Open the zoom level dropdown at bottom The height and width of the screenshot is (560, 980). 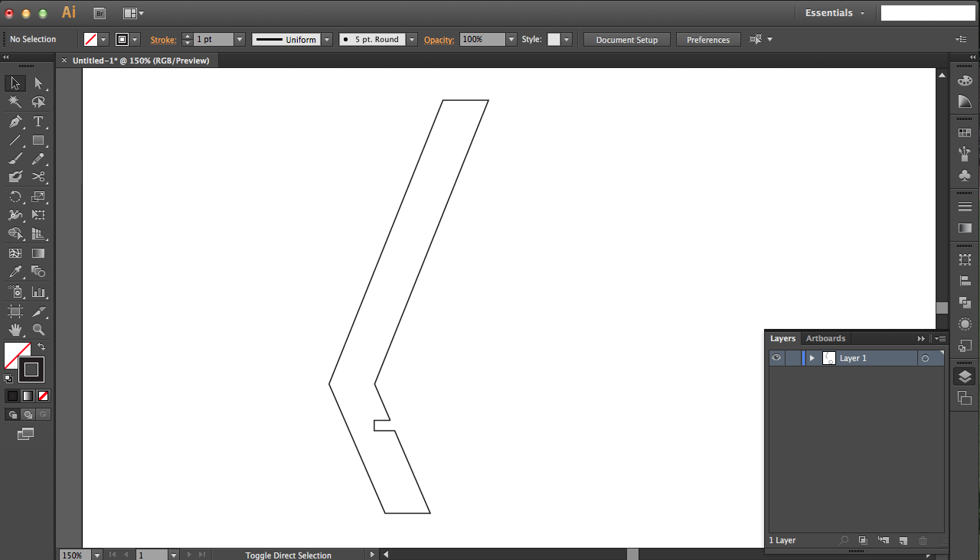(x=97, y=555)
